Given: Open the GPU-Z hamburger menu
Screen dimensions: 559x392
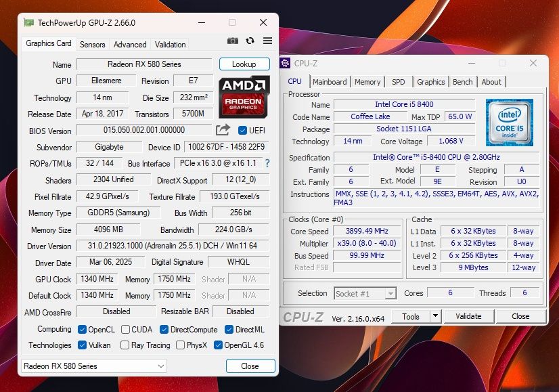Looking at the screenshot, I should pos(268,41).
